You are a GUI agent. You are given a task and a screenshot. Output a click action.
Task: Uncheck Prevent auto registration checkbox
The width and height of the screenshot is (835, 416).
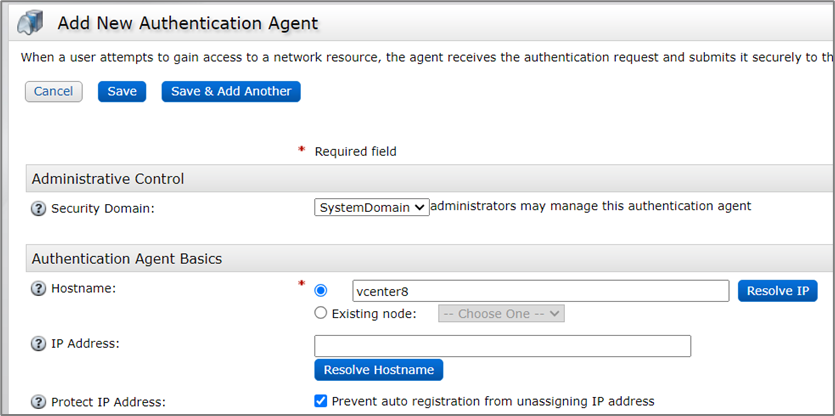[x=321, y=401]
